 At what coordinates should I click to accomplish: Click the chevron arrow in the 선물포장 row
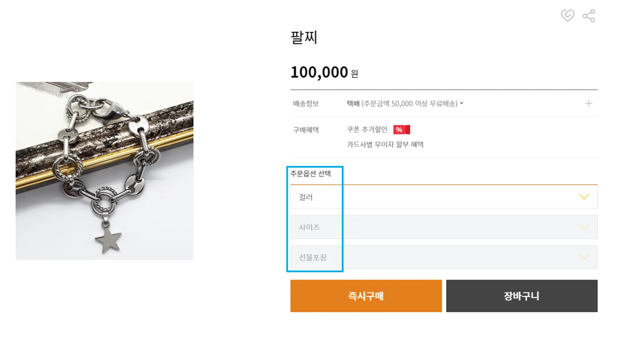coord(584,257)
